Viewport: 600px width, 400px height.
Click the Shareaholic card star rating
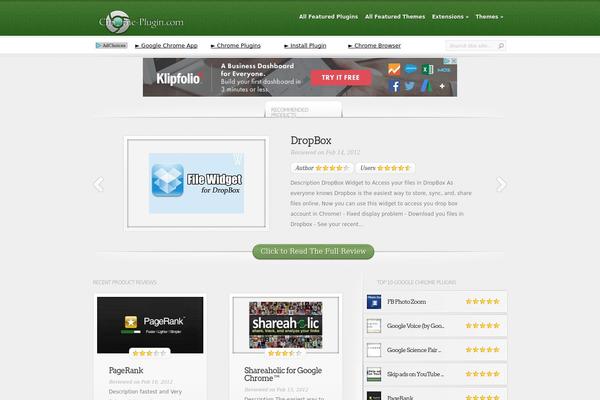pyautogui.click(x=285, y=353)
